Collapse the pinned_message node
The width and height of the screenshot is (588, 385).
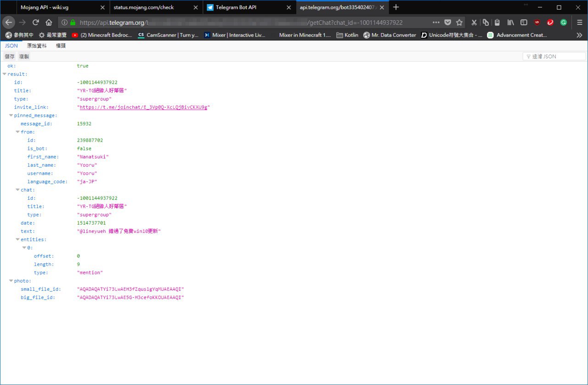point(11,115)
